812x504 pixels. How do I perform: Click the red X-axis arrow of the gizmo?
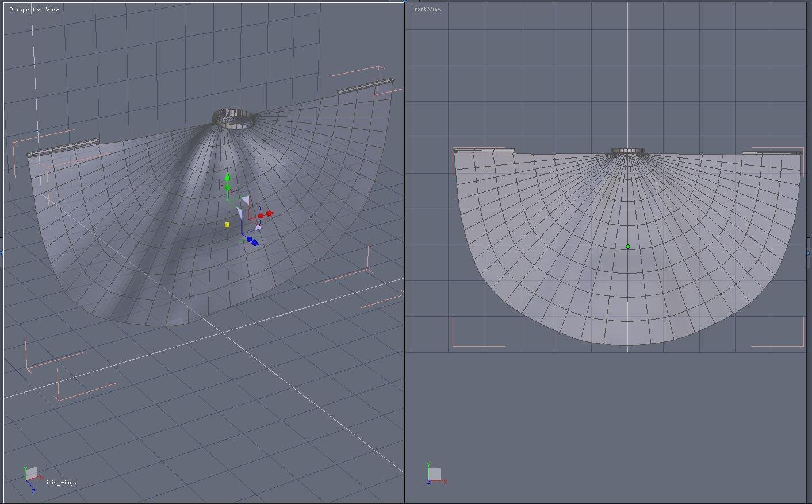coord(270,214)
